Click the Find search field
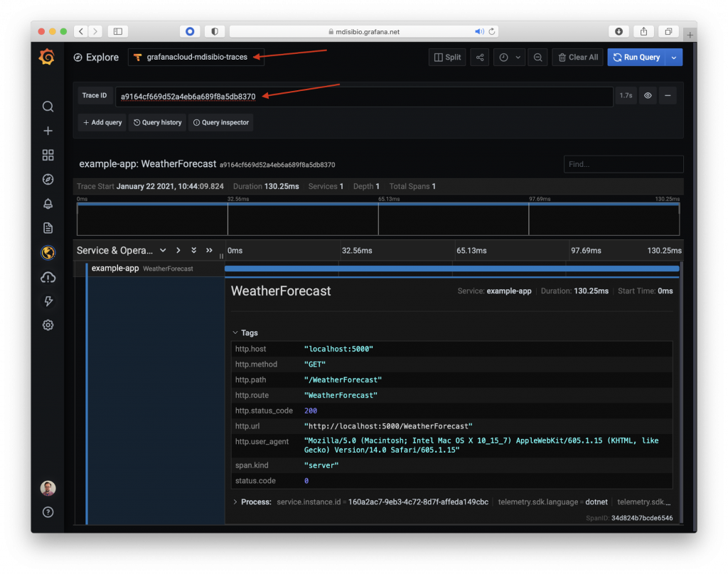Viewport: 728px width, 574px height. point(623,164)
